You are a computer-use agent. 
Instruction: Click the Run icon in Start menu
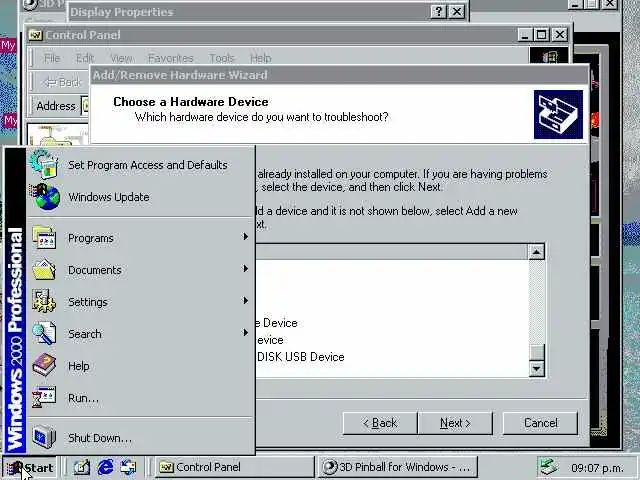coord(44,397)
